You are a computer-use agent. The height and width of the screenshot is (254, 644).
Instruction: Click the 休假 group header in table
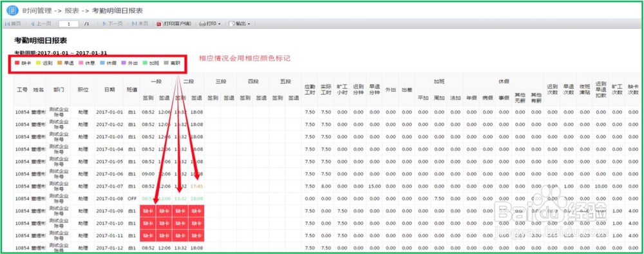point(504,81)
